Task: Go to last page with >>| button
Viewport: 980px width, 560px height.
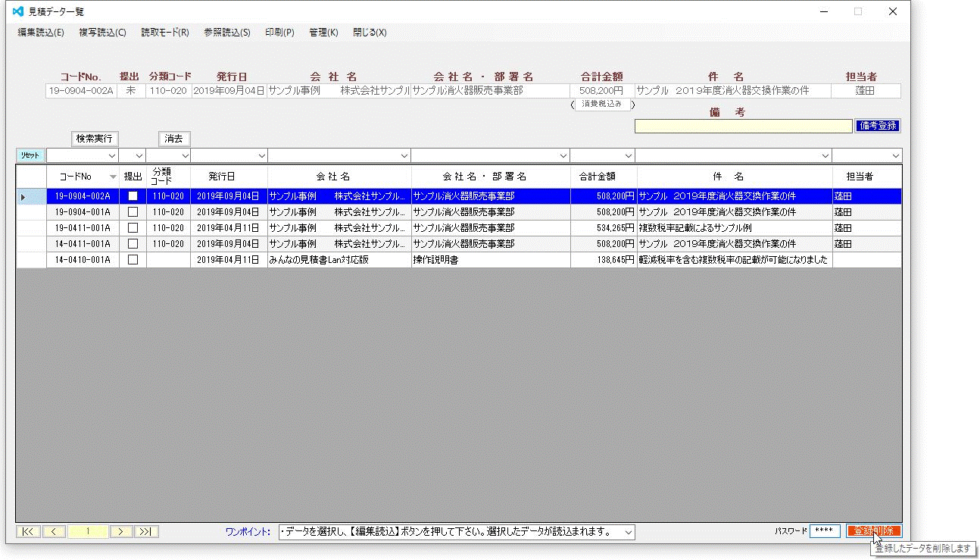Action: 147,532
